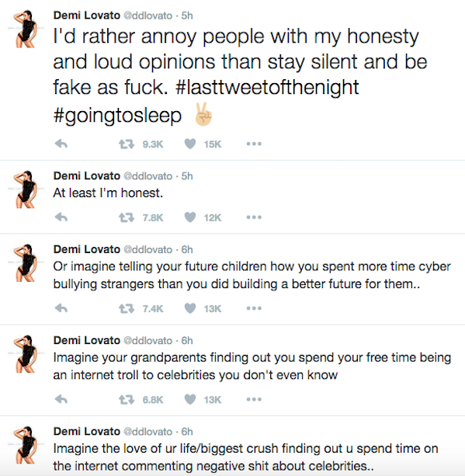Reply to 'At least I'm honest.' tweet

61,217
